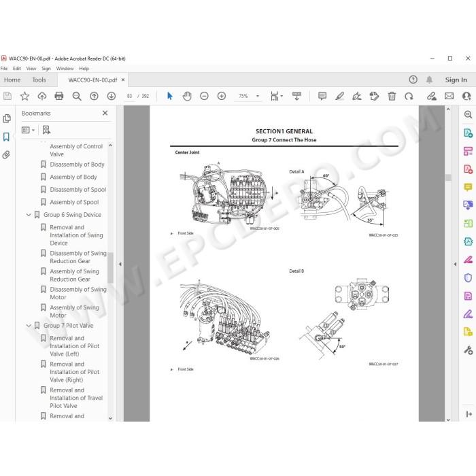Open the Comment tool in right pane
Image resolution: width=476 pixels, height=476 pixels.
pos(468,187)
